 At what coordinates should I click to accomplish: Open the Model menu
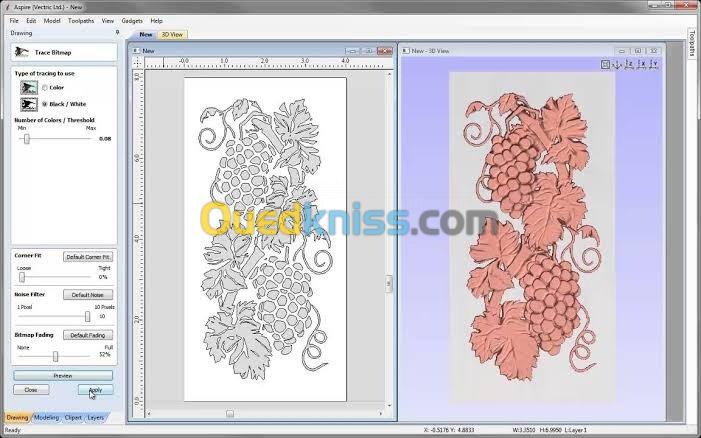coord(52,21)
